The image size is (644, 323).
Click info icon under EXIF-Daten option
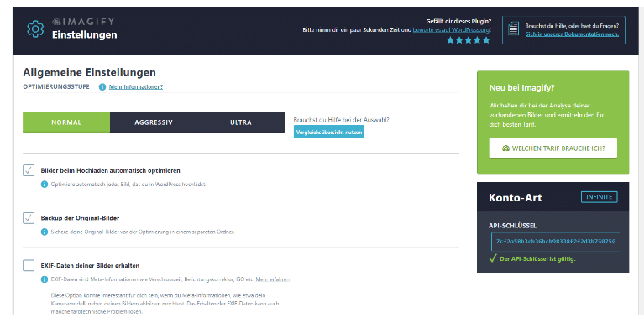coord(45,279)
